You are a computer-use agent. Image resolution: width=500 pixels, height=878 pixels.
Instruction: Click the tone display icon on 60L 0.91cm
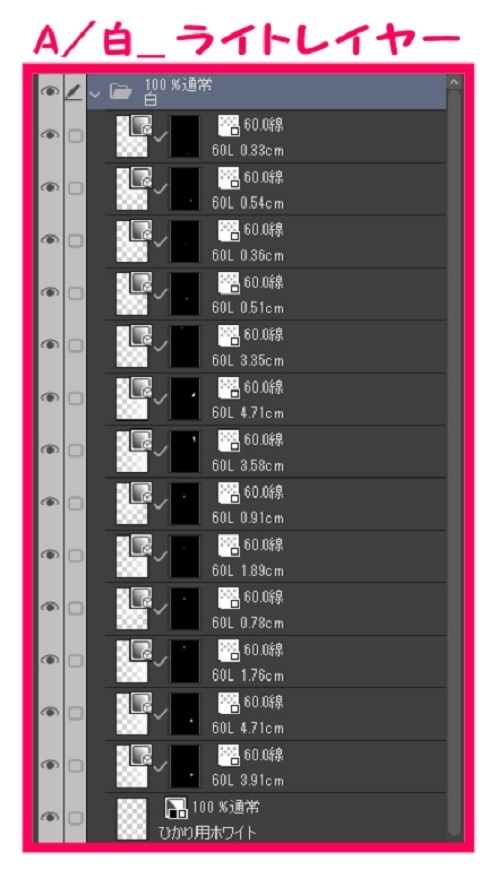(x=228, y=492)
